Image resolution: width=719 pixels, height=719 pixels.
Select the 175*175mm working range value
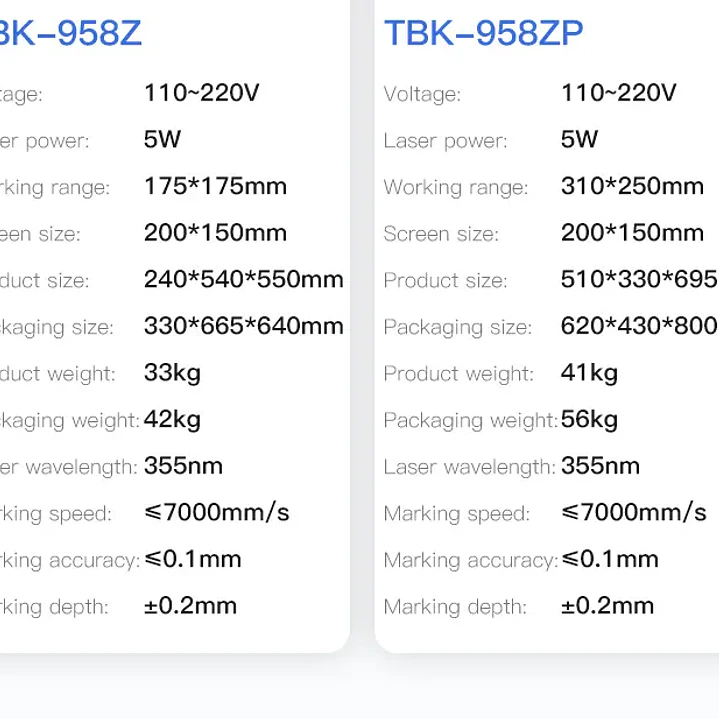click(216, 186)
